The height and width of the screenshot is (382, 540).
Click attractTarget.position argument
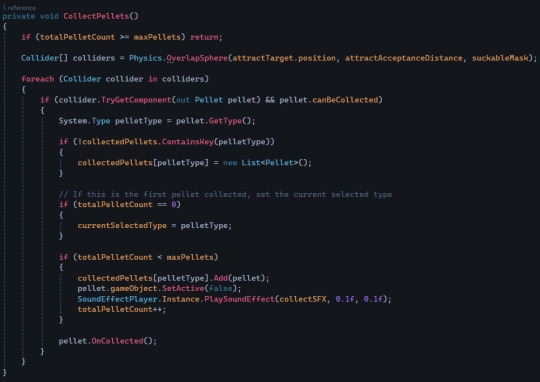[284, 58]
